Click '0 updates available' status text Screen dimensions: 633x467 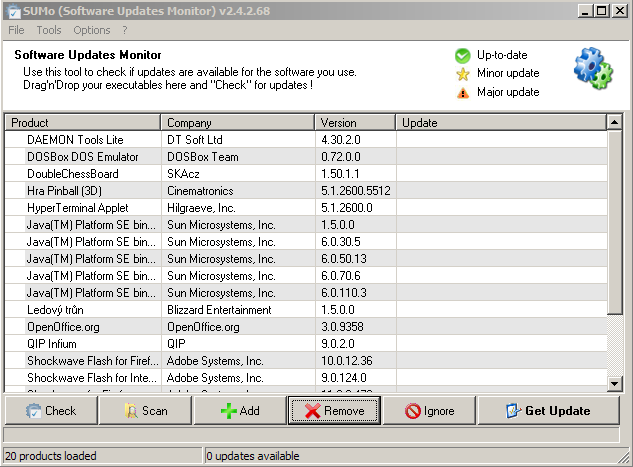[253, 456]
